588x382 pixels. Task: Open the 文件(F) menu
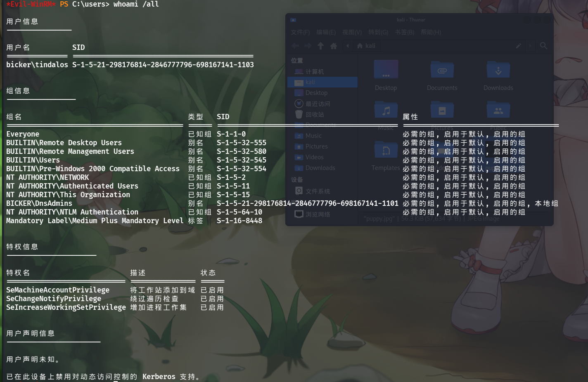[x=300, y=32]
